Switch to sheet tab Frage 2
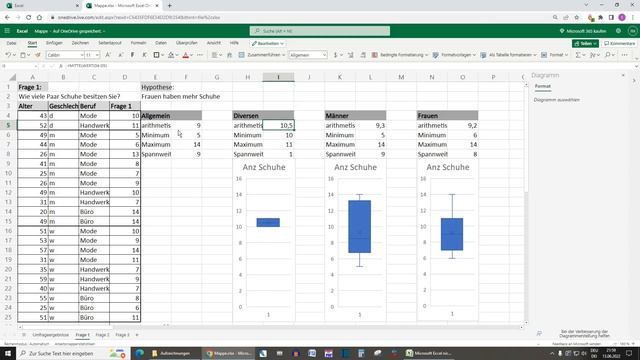The image size is (640, 360). [102, 335]
